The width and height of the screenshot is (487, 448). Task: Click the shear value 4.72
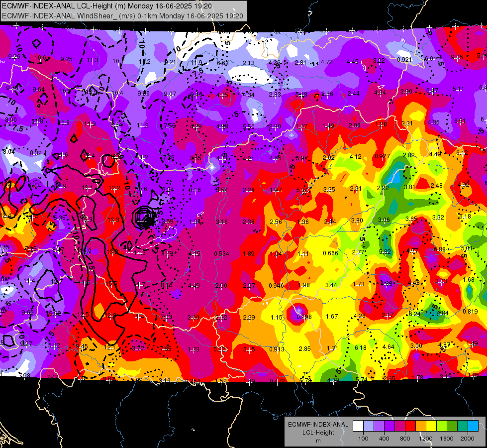pos(327,62)
